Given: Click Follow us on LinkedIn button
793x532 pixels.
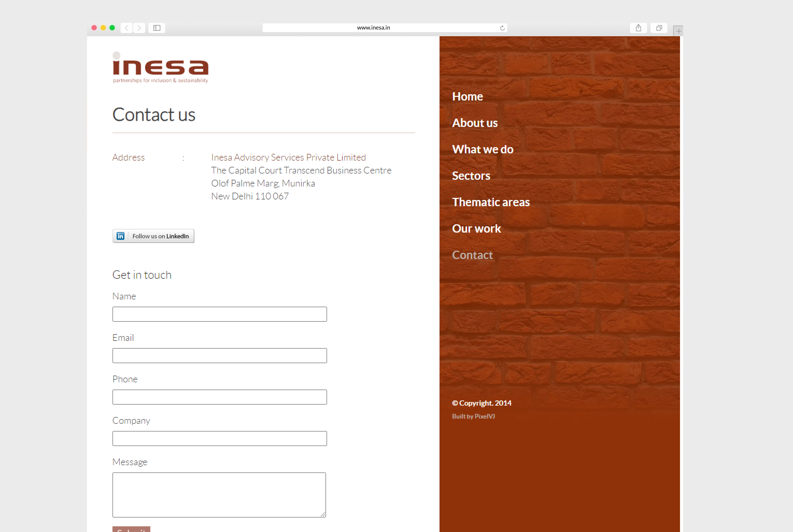Looking at the screenshot, I should click(x=153, y=236).
